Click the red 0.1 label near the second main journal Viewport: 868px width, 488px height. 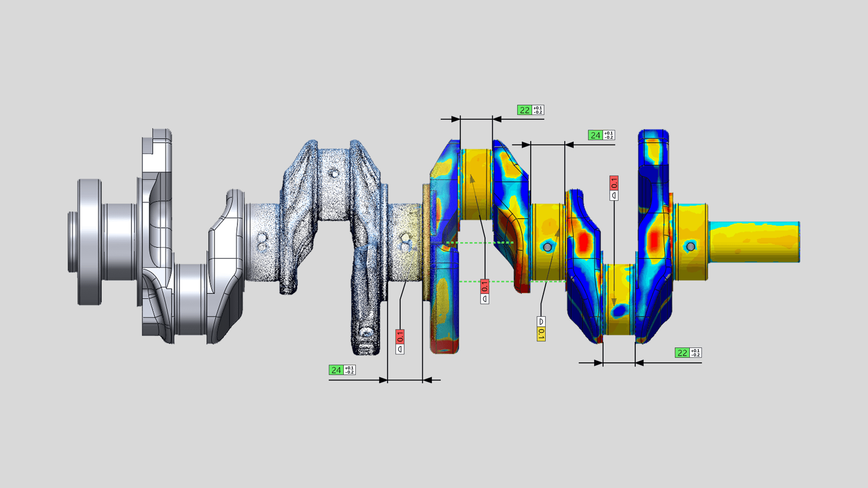click(484, 286)
